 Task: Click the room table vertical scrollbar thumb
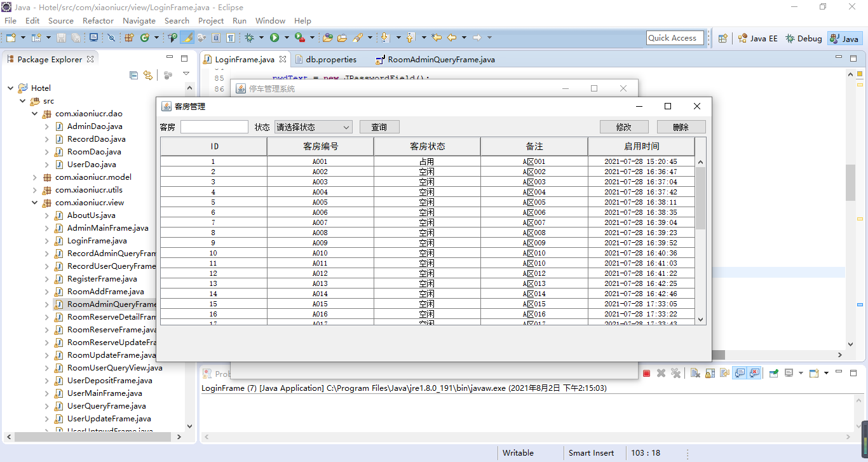coord(700,198)
